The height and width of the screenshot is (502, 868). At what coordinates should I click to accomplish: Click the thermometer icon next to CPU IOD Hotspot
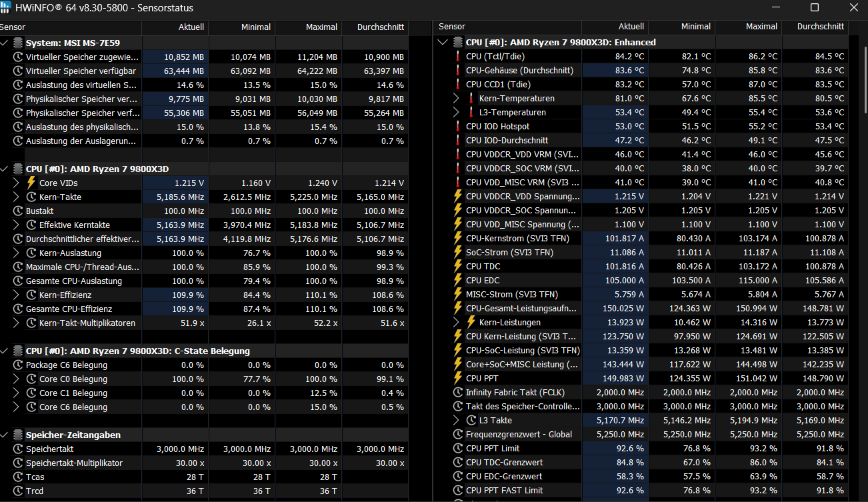457,126
